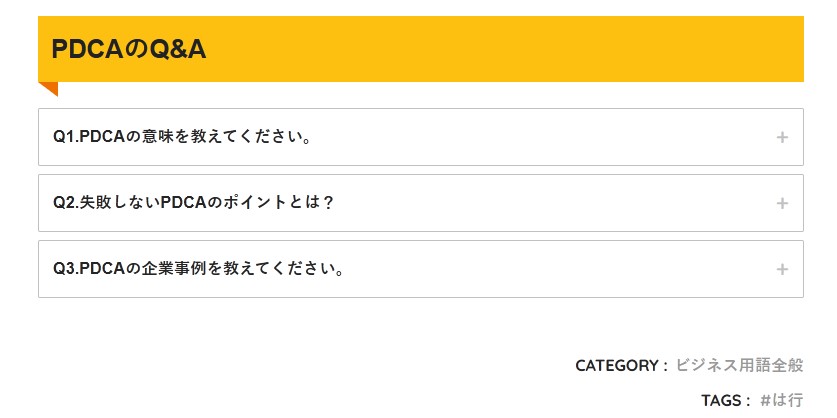The height and width of the screenshot is (418, 837).
Task: Click the yellow header banner's empty area
Action: pyautogui.click(x=500, y=49)
